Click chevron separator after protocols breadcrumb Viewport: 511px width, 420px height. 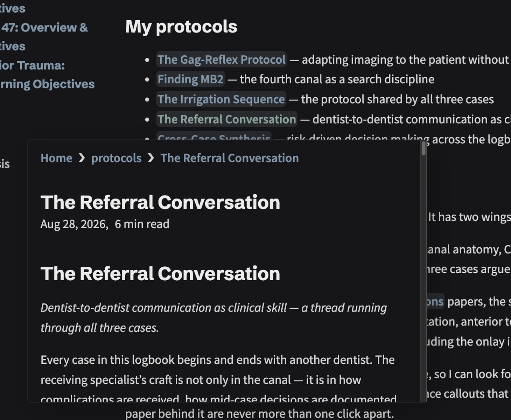click(x=151, y=158)
